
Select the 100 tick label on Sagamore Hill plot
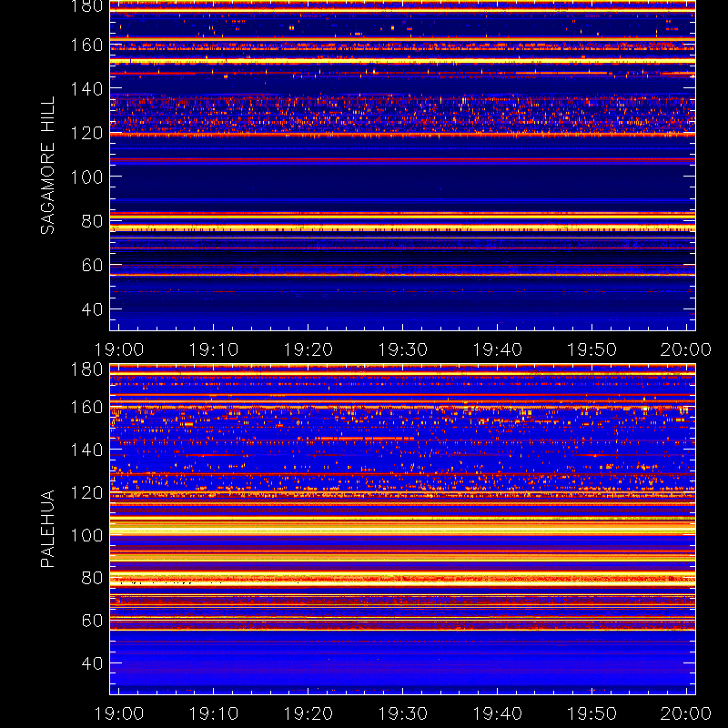86,177
